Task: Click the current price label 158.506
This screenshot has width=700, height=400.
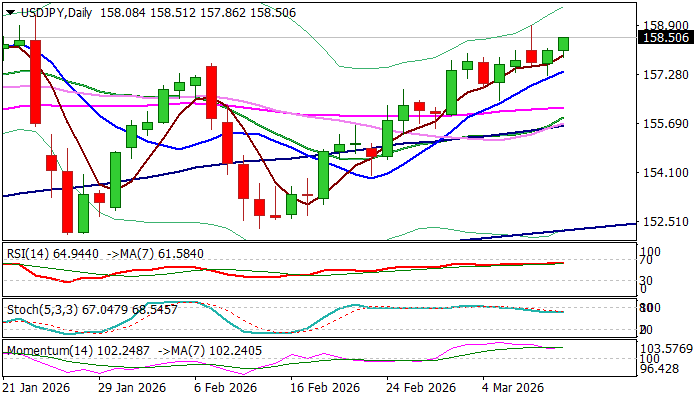Action: click(665, 37)
